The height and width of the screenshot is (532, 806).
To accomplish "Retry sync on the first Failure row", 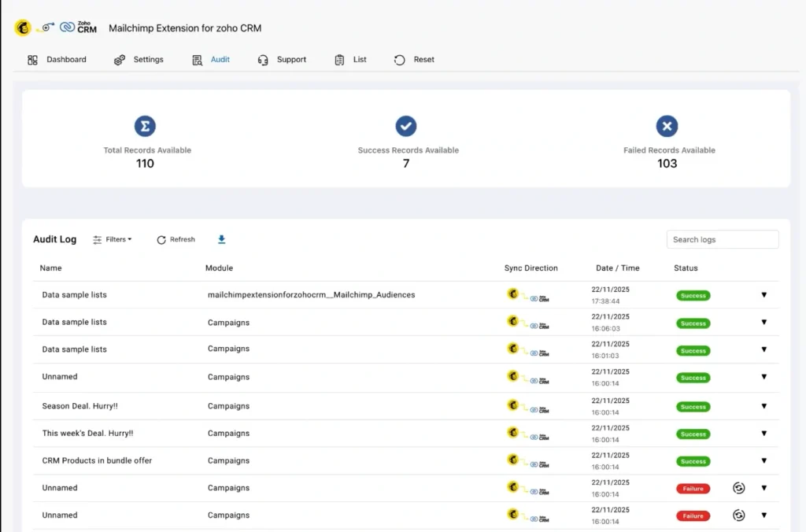I will 738,487.
